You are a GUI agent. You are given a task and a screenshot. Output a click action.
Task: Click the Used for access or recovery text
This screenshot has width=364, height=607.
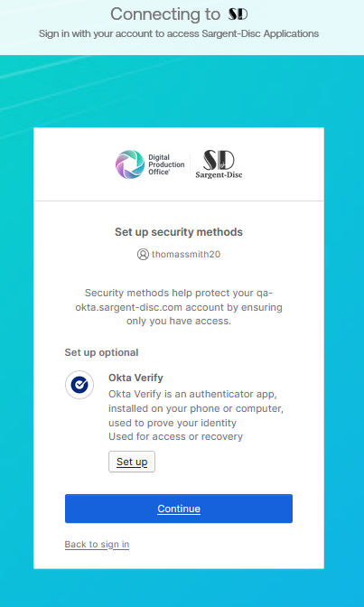point(175,436)
